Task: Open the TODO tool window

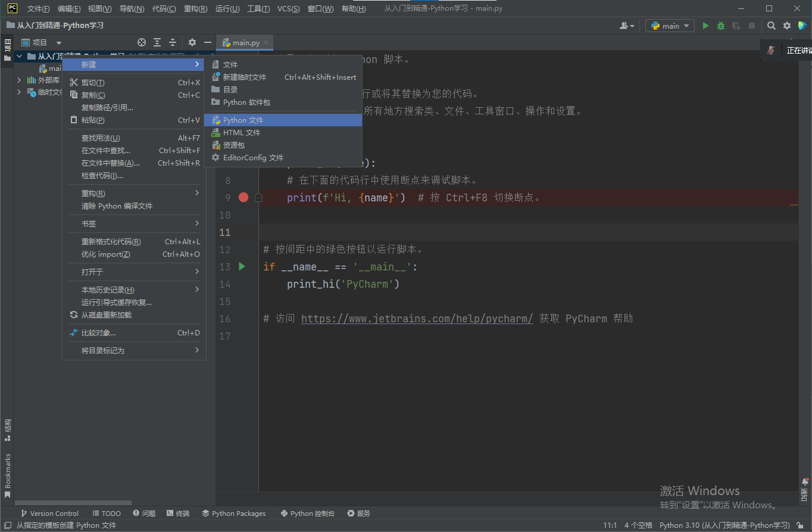Action: point(107,513)
